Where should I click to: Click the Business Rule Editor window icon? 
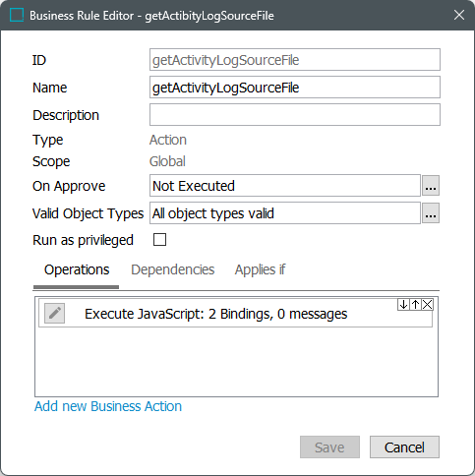(x=17, y=15)
